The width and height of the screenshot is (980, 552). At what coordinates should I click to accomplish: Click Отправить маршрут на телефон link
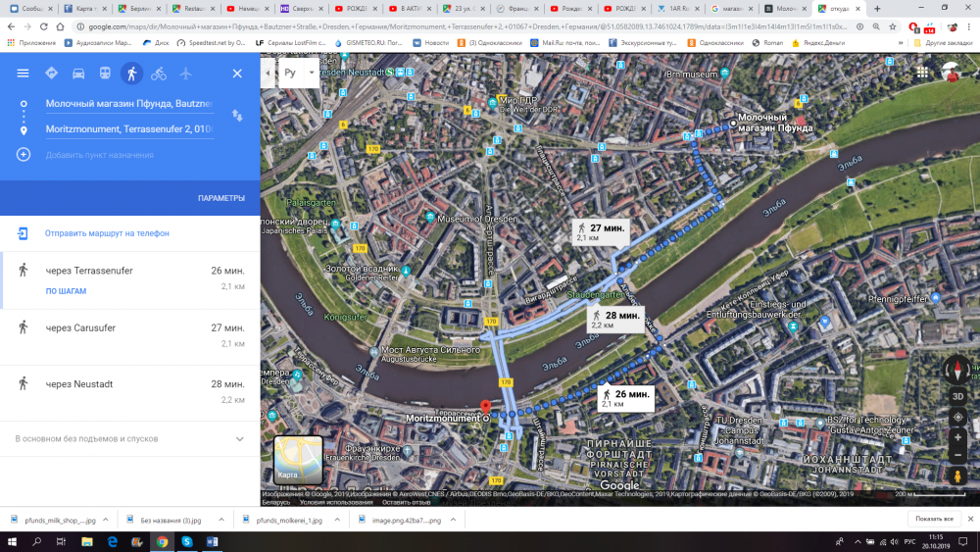pos(107,233)
